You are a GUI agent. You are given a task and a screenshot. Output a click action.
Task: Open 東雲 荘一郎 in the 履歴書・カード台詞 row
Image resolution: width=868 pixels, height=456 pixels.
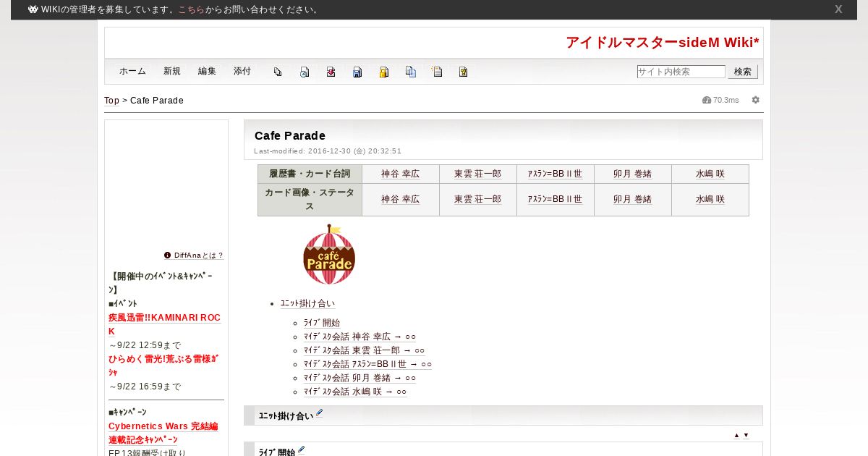click(477, 174)
